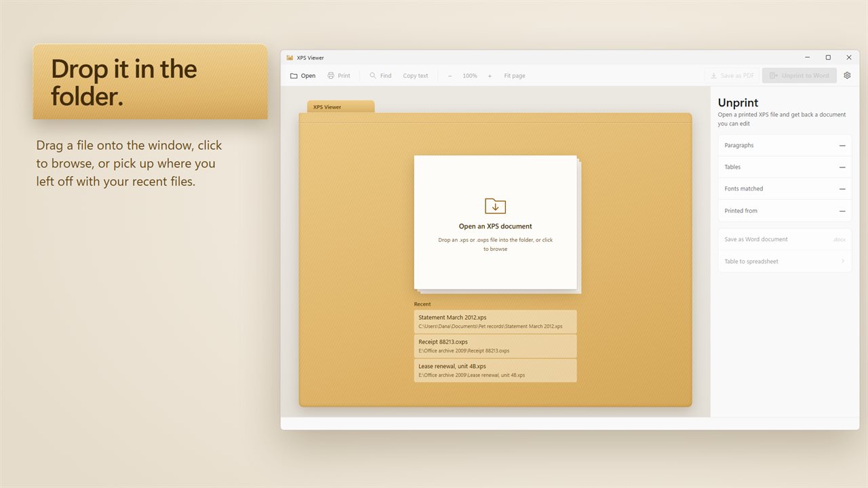Select Fit page view

[515, 76]
